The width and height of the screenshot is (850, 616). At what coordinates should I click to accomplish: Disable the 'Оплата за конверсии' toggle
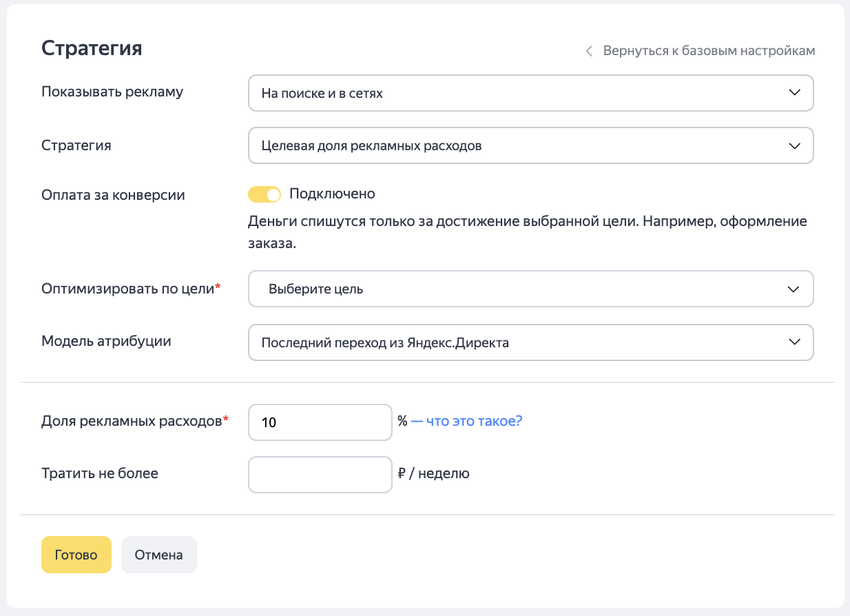coord(265,195)
